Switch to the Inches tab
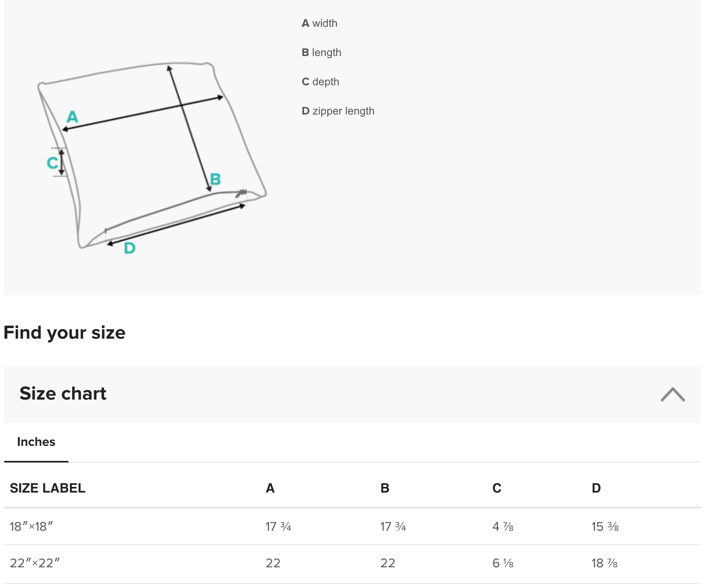Image resolution: width=707 pixels, height=588 pixels. tap(36, 442)
